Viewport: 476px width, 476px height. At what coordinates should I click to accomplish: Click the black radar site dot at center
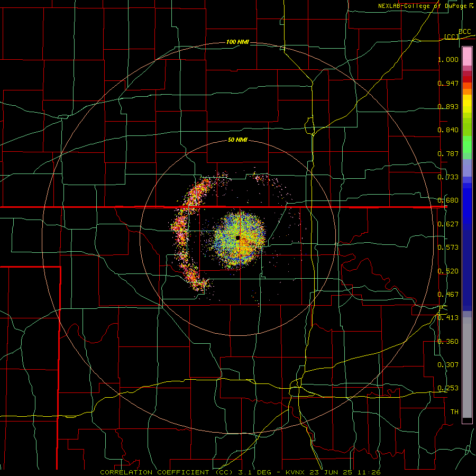coord(237,237)
